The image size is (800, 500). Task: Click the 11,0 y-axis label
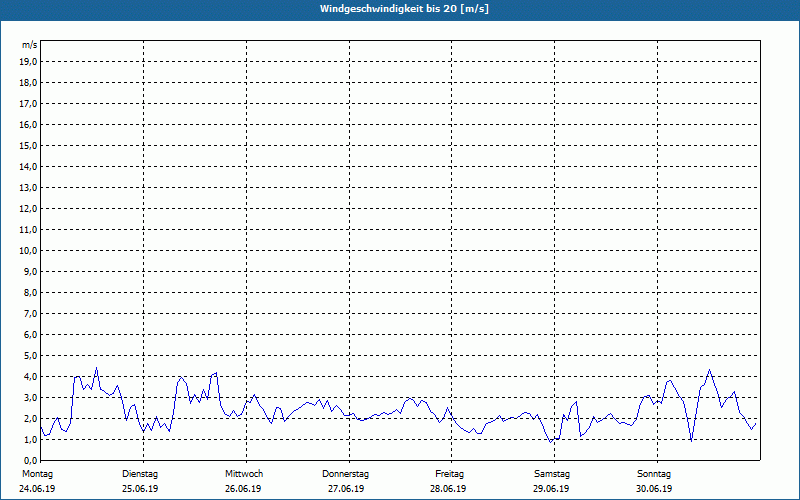tap(28, 230)
